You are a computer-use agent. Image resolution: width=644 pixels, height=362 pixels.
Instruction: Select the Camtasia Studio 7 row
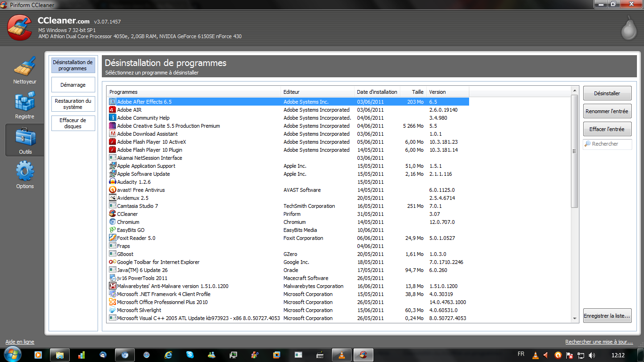[289, 206]
